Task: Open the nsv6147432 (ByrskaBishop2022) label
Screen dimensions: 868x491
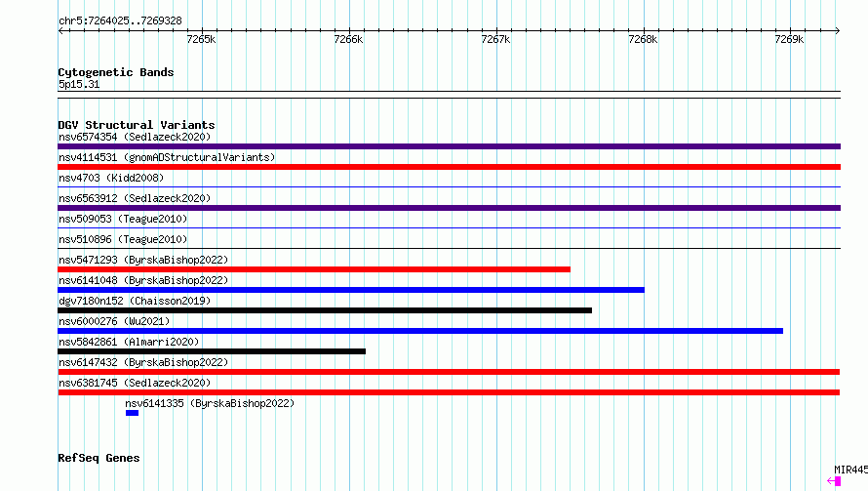Action: coord(143,362)
